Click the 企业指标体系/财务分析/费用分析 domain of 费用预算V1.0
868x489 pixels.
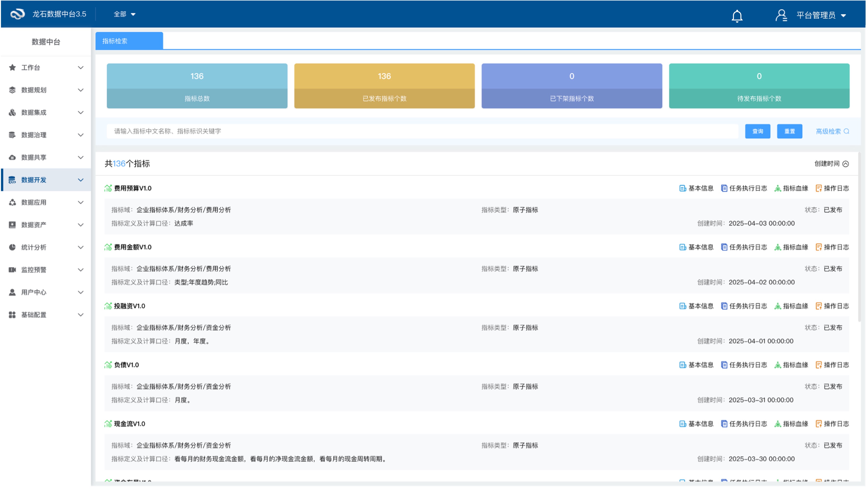pyautogui.click(x=184, y=210)
